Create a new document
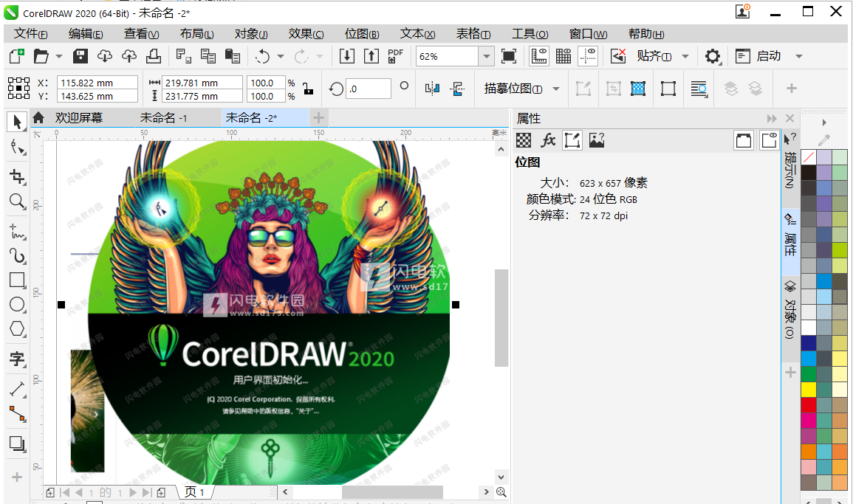This screenshot has width=853, height=504. tap(17, 56)
